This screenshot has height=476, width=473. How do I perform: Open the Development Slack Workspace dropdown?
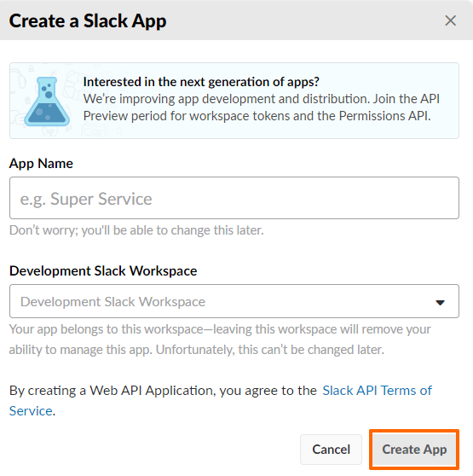click(234, 301)
